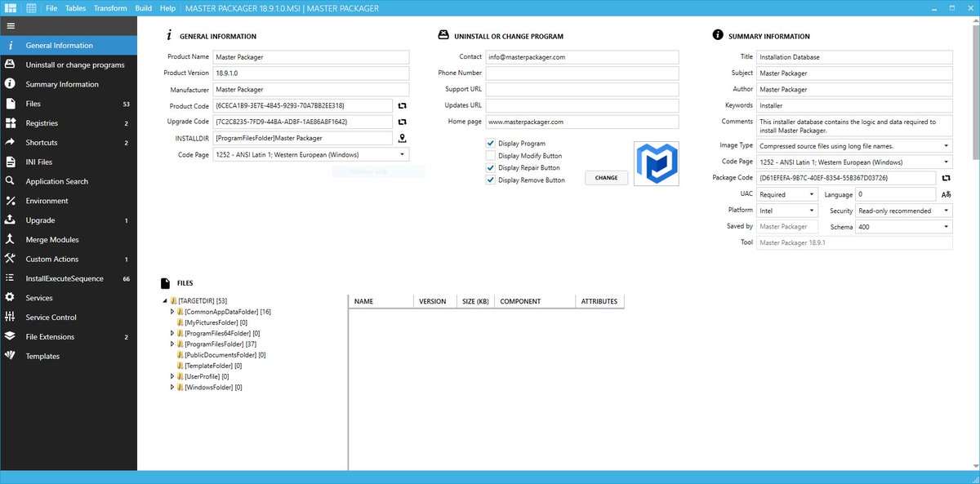The height and width of the screenshot is (484, 980).
Task: Click the InstallExecuteSequence sidebar icon
Action: 10,278
